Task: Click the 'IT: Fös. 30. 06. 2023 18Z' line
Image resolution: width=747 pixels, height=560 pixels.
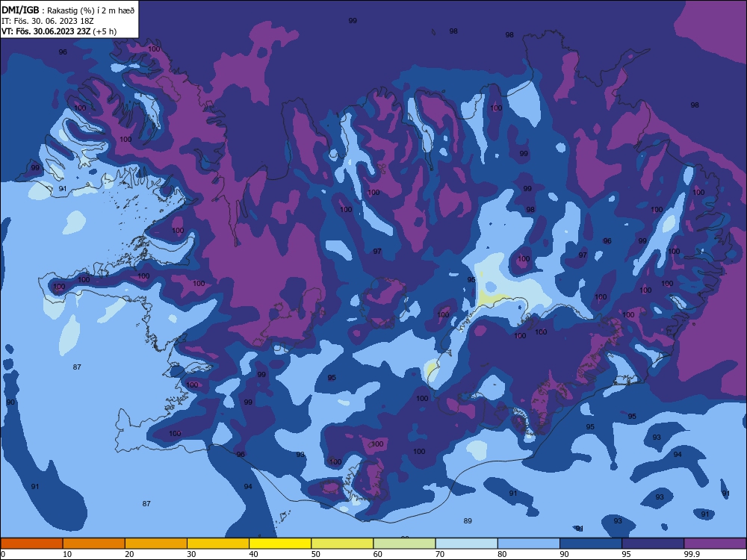Action: click(x=48, y=21)
